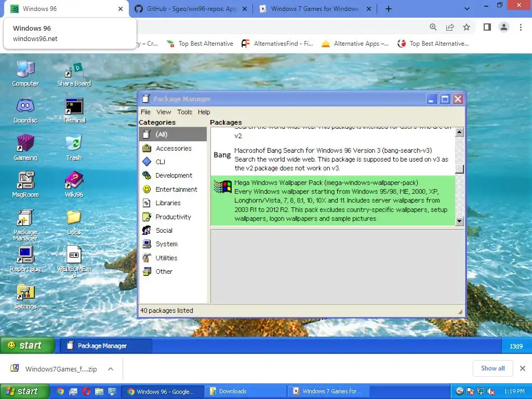Open the View menu in Package Manager
The width and height of the screenshot is (532, 399).
pyautogui.click(x=164, y=112)
